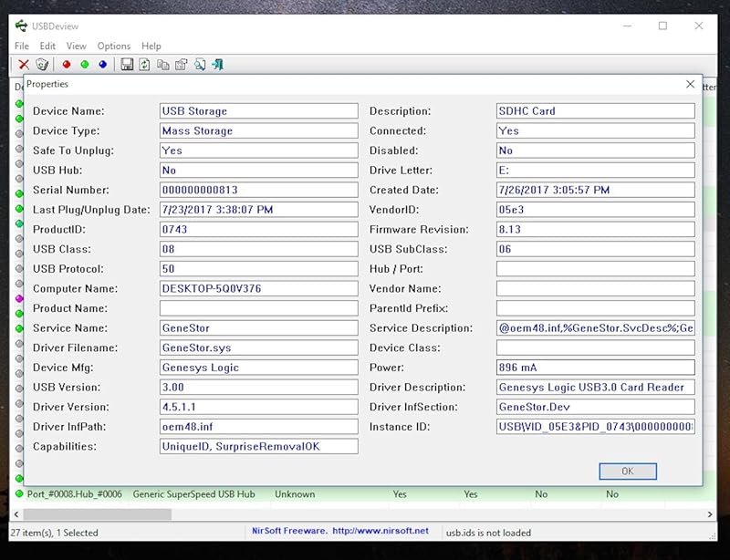Close the Properties dialog with its X

pyautogui.click(x=690, y=84)
